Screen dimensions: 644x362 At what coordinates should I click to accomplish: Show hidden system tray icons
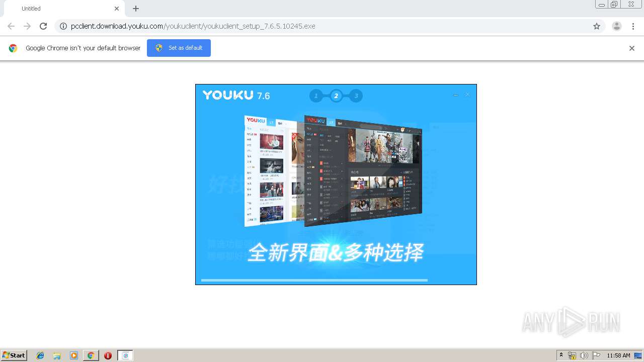point(561,355)
